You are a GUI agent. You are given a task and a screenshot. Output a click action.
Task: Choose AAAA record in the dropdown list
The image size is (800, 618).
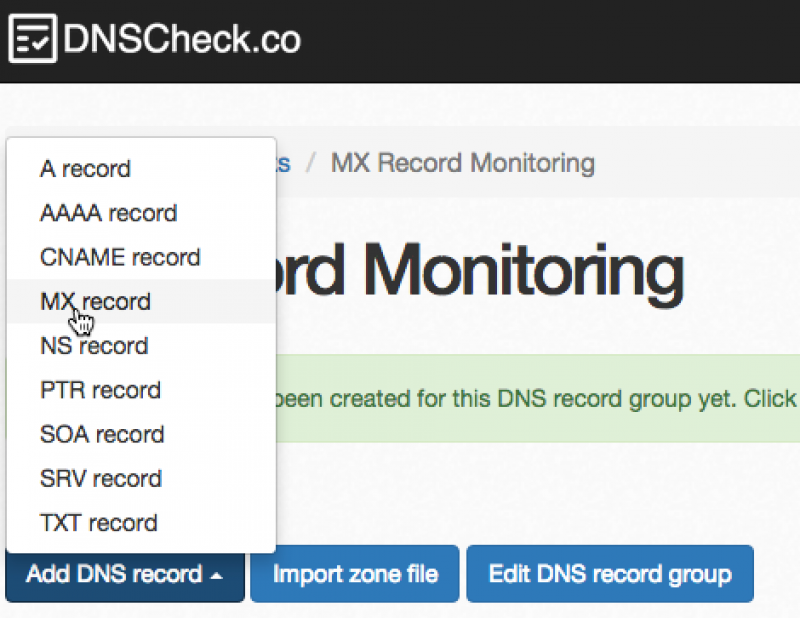coord(108,213)
